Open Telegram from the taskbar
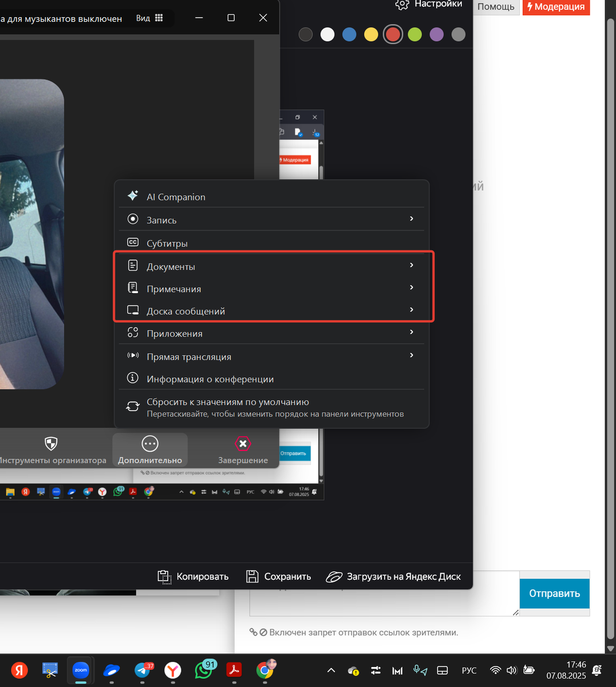Screen dimensions: 616x687 click(x=143, y=670)
